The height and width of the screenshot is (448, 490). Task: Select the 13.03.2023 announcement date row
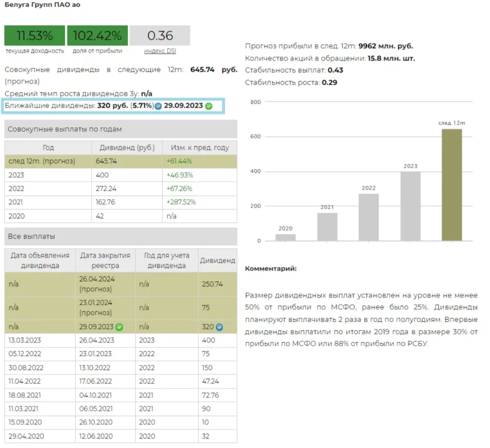pos(40,340)
